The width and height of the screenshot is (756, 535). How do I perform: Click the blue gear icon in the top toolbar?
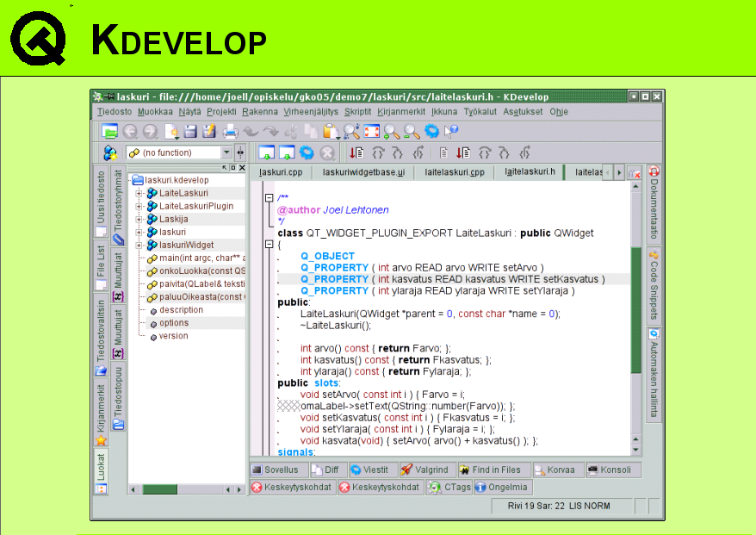(432, 131)
